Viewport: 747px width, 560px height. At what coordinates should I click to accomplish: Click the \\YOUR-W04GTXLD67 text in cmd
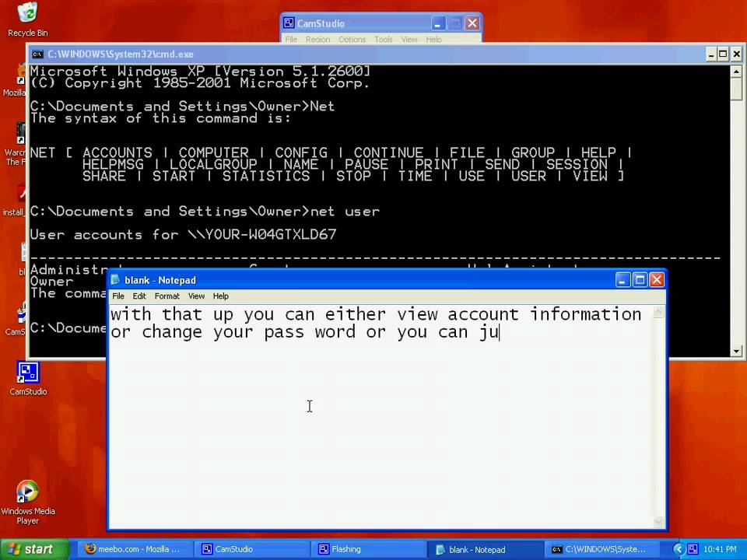(262, 234)
